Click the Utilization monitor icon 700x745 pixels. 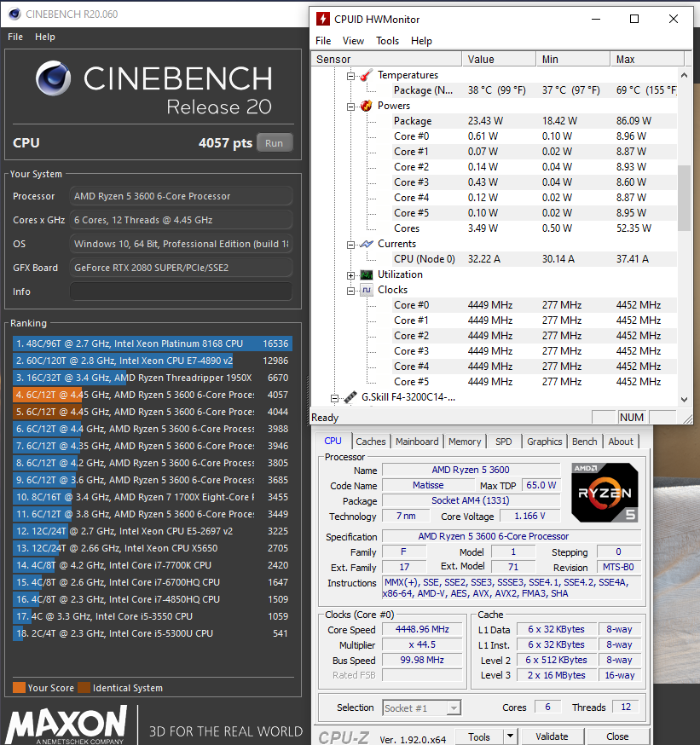click(x=366, y=274)
